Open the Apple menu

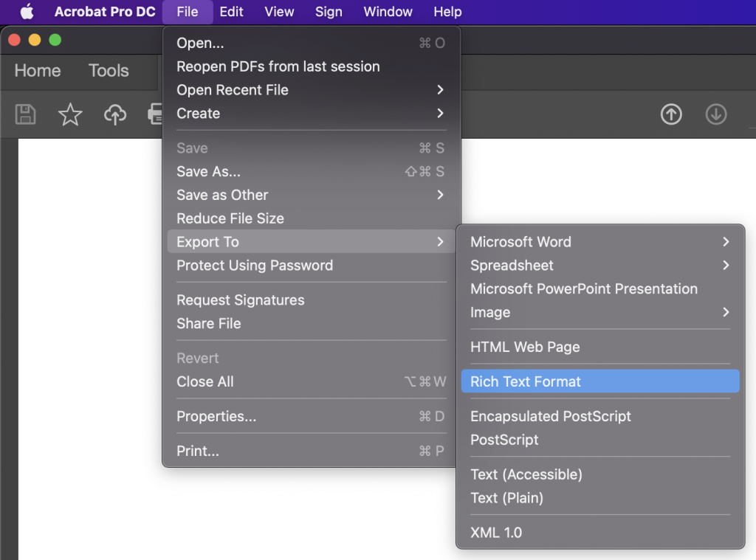click(27, 12)
